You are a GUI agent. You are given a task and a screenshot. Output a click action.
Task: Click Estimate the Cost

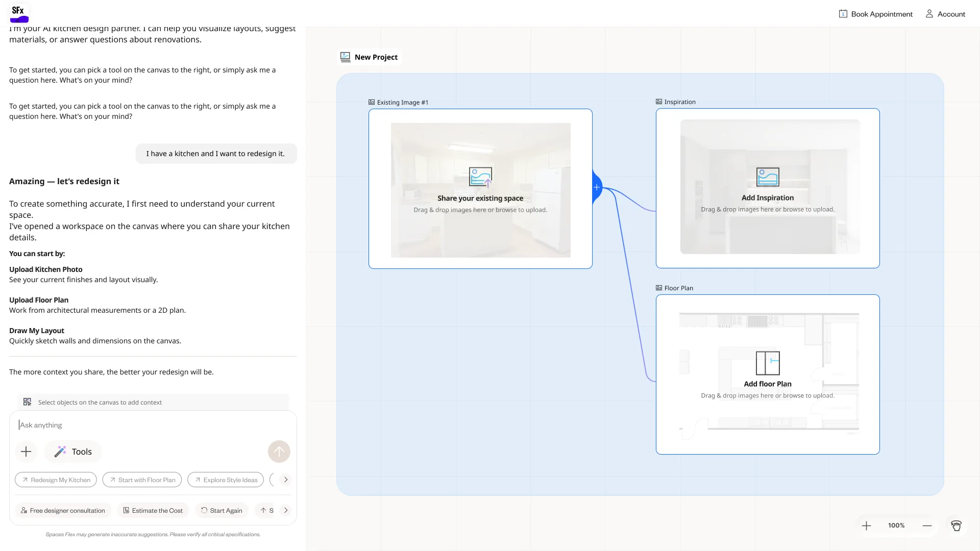click(x=153, y=510)
